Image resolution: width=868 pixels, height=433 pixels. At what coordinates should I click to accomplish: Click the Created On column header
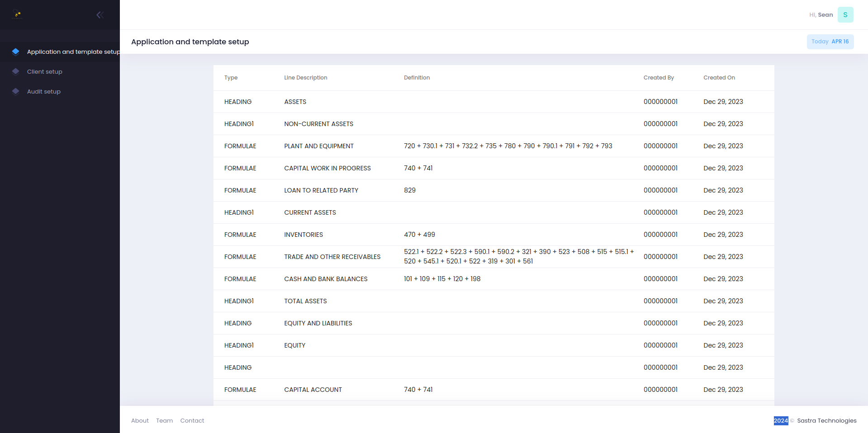click(719, 77)
